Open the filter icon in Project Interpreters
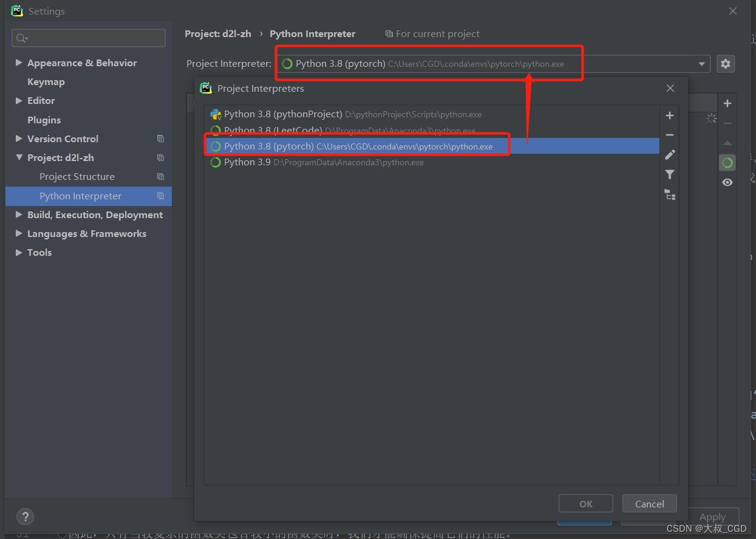 click(670, 174)
